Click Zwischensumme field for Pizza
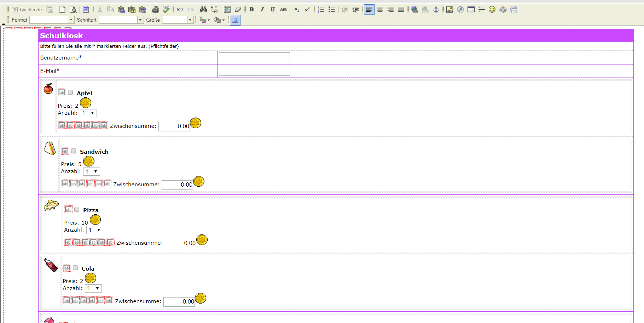Image resolution: width=644 pixels, height=323 pixels. point(181,243)
